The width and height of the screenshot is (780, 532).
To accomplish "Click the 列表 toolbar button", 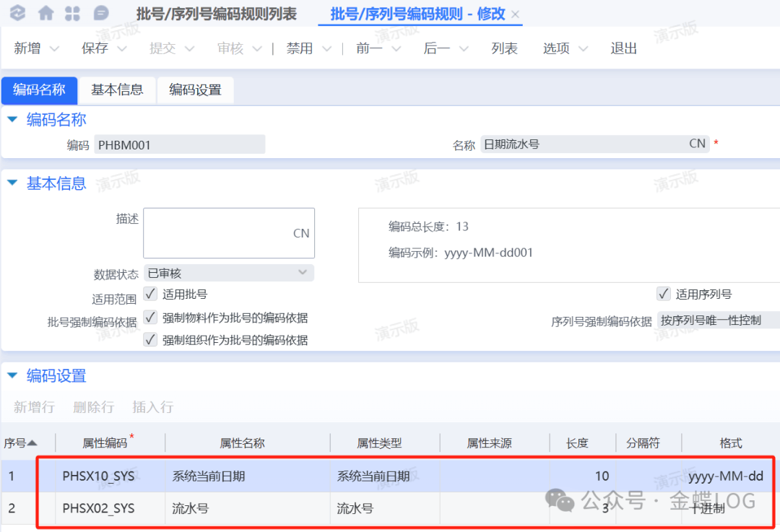I will [x=504, y=48].
